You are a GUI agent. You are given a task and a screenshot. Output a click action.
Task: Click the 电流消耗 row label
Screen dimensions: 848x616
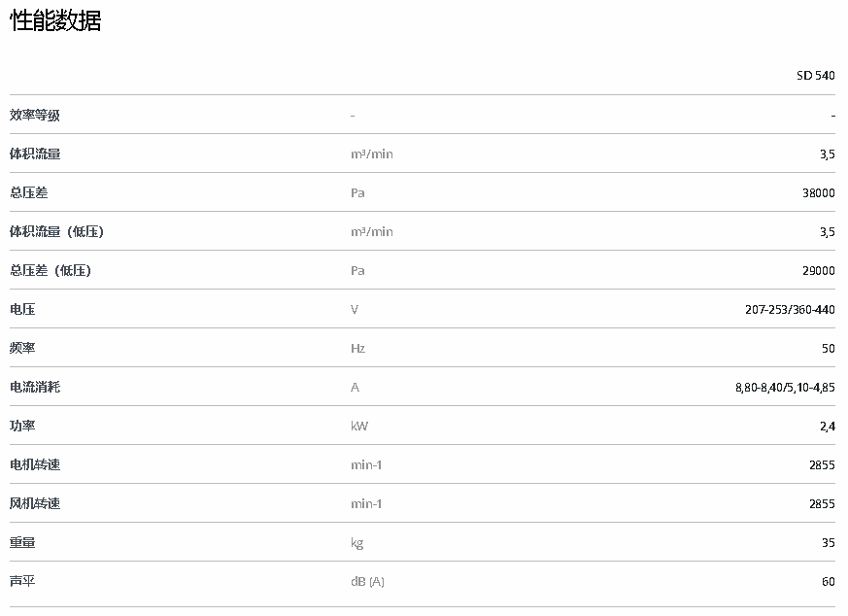pyautogui.click(x=35, y=388)
